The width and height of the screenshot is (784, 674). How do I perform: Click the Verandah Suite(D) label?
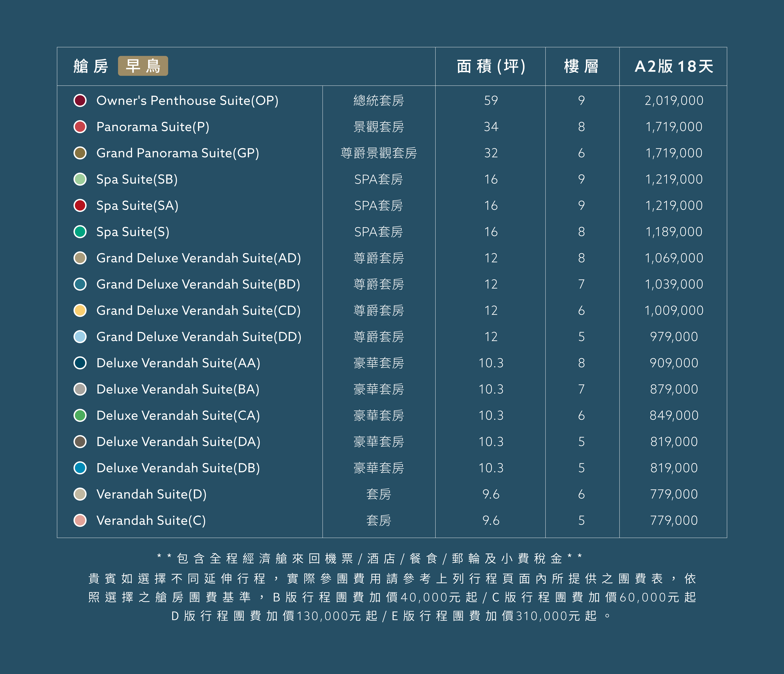click(151, 494)
